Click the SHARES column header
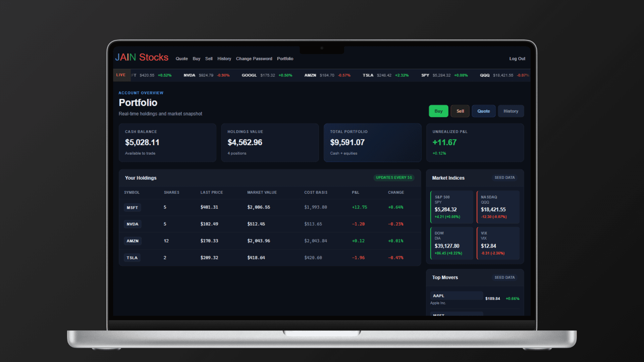Viewport: 644px width, 362px height. [172, 192]
